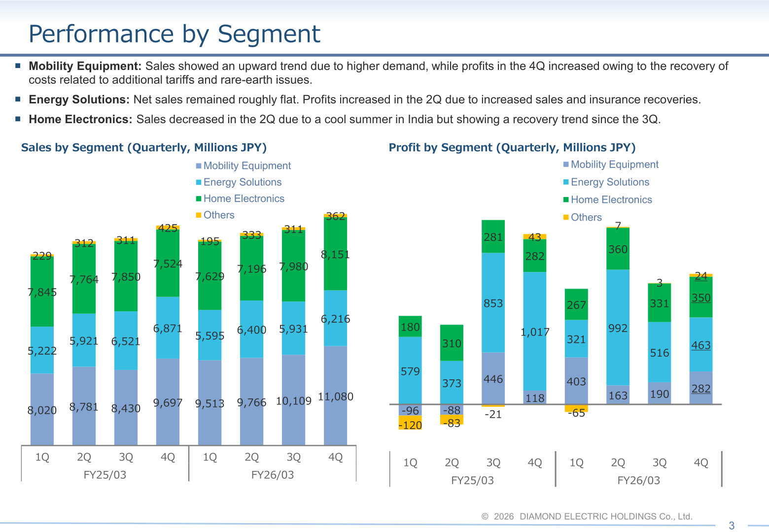The height and width of the screenshot is (532, 769).
Task: Select the bold "Energy Solutions:" bullet heading
Action: pyautogui.click(x=79, y=100)
